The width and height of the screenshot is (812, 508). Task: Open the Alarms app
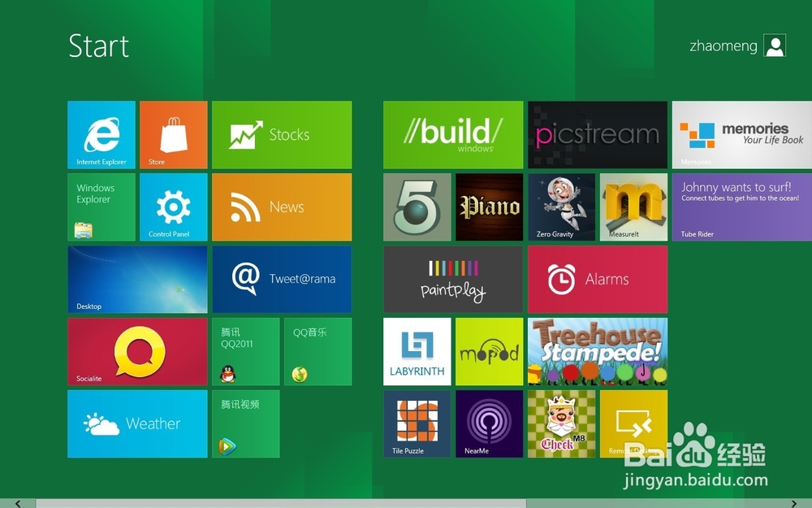point(598,279)
